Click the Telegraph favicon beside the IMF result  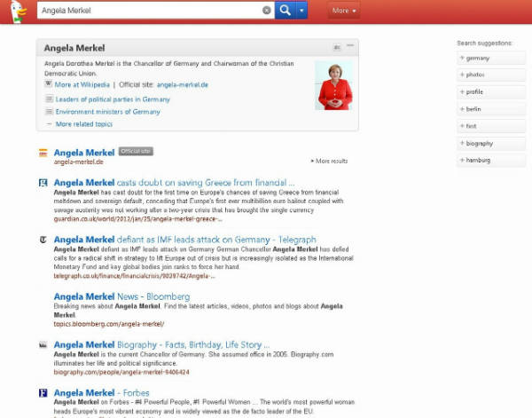43,240
